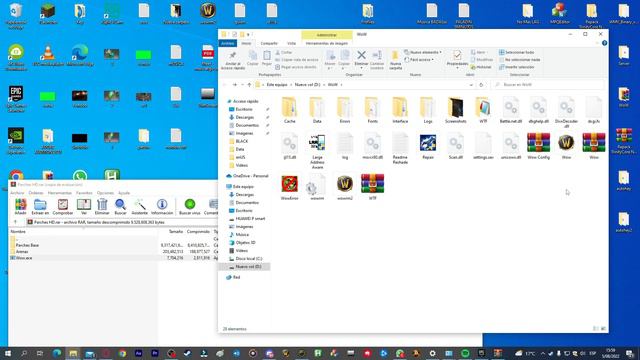Viewport: 640px width, 360px height.
Task: Select the Arenas folder row in WinRAR
Action: [22, 251]
